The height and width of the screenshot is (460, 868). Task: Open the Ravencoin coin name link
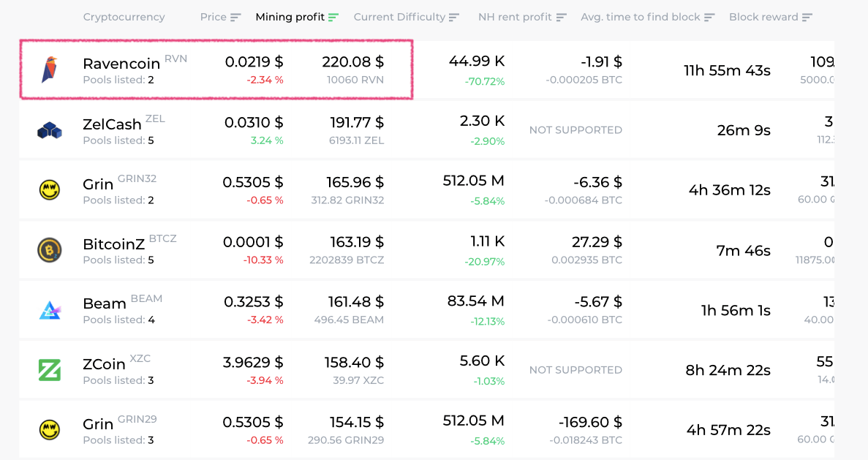(121, 64)
